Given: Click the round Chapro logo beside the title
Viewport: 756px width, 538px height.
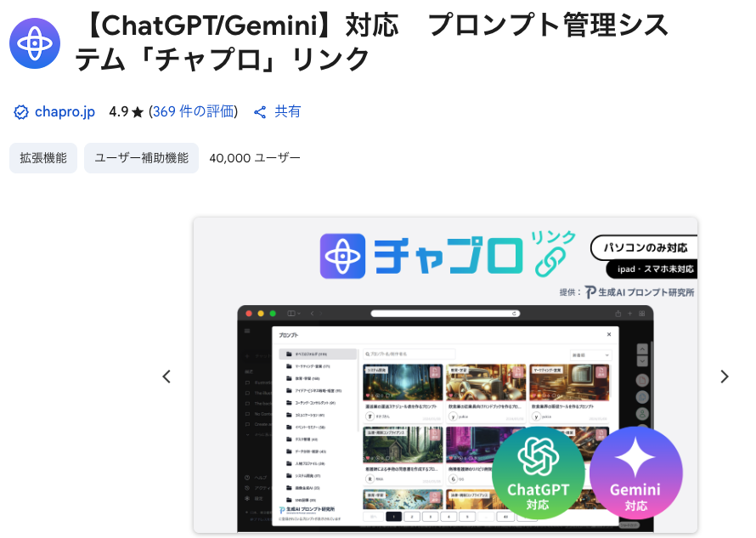Looking at the screenshot, I should [34, 42].
